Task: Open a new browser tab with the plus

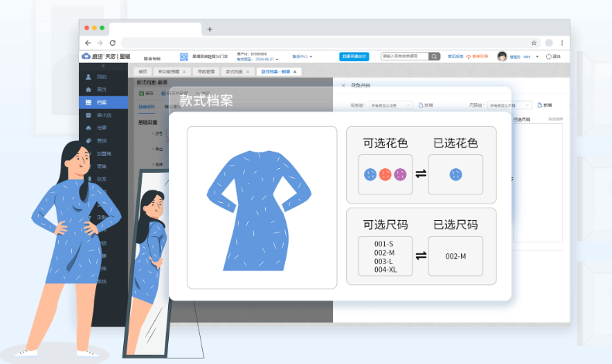Action: coord(210,29)
